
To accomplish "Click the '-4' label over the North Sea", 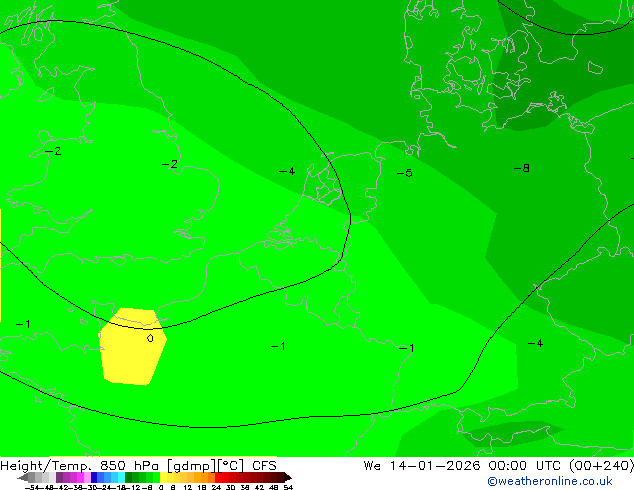I will (287, 171).
